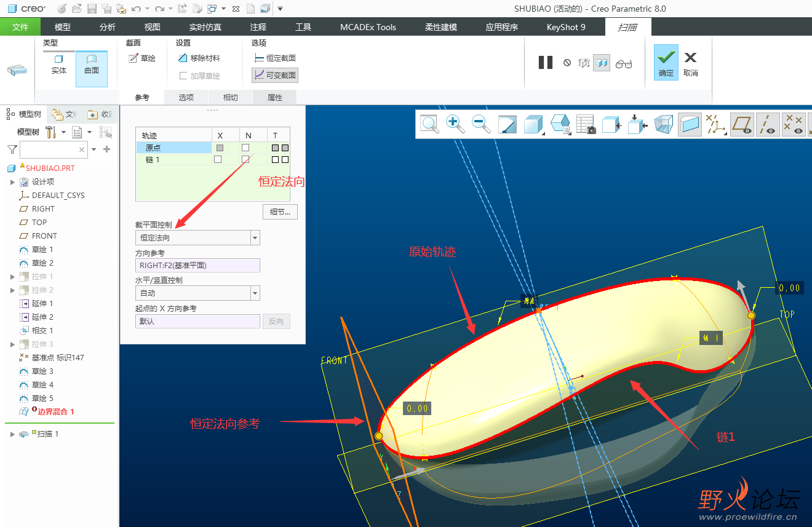Open file with the folder icon
The image size is (812, 527).
[x=77, y=9]
